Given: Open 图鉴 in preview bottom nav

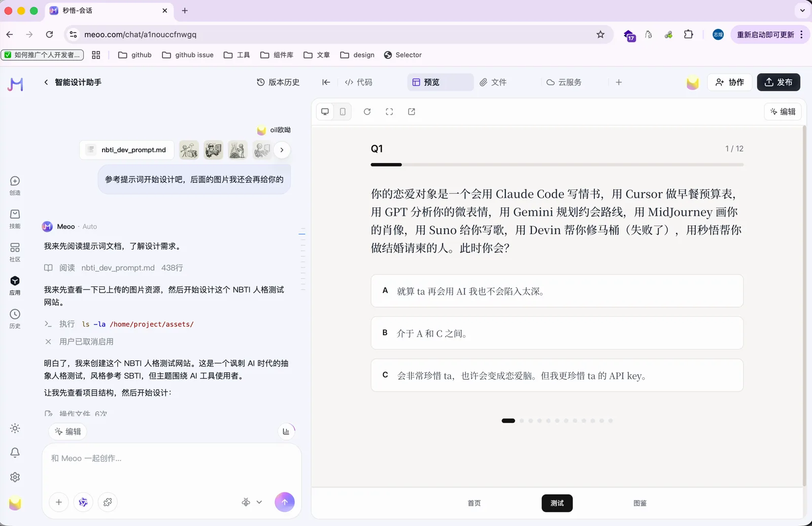Looking at the screenshot, I should (x=640, y=503).
